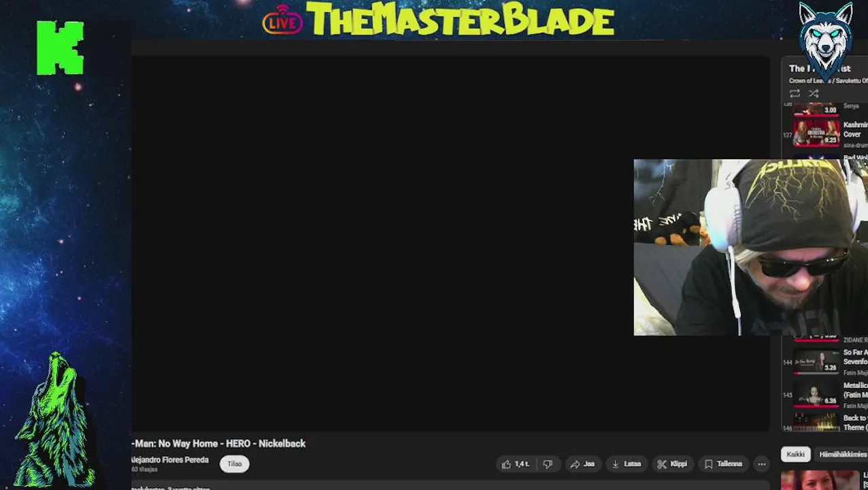Like the video with 1,4 t. likes
Viewport: 868px width, 490px height.
[515, 464]
